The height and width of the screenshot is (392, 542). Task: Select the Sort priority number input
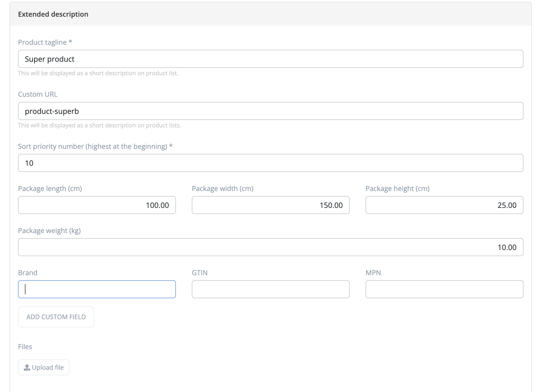270,163
